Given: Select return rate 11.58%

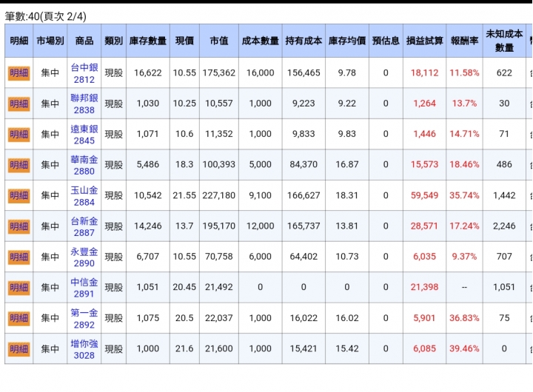Looking at the screenshot, I should pos(464,73).
